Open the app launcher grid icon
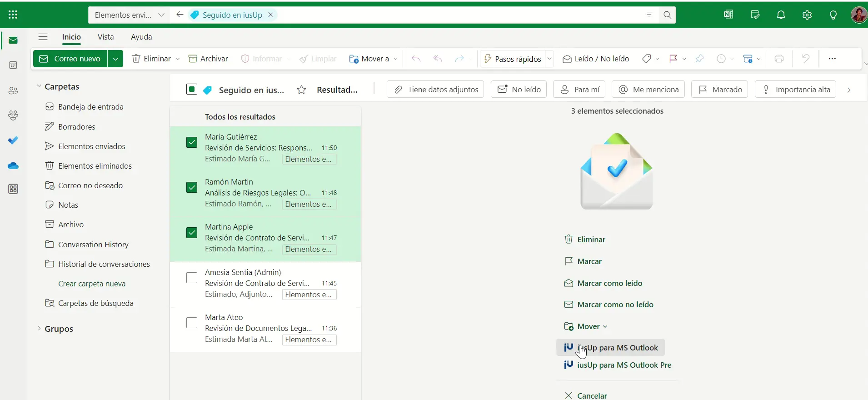The image size is (868, 400). [13, 15]
